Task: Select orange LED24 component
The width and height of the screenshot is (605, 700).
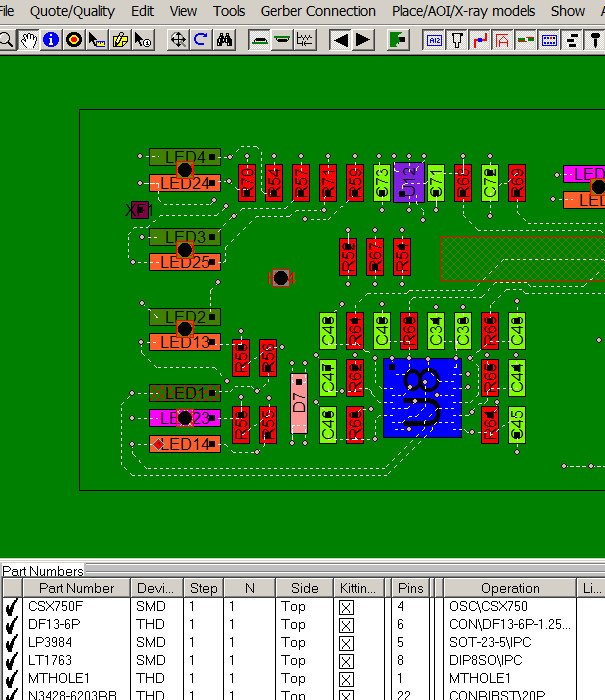Action: coord(185,183)
